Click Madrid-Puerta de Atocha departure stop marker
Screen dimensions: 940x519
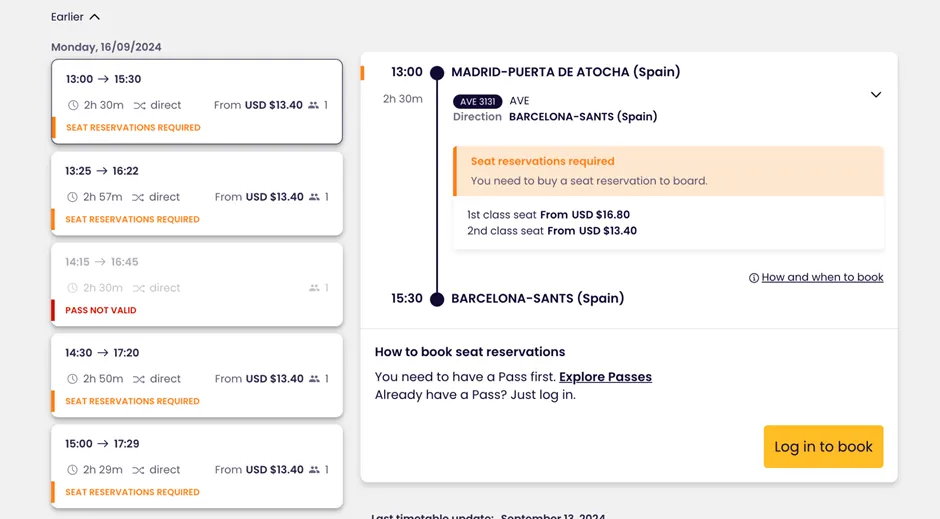[437, 73]
